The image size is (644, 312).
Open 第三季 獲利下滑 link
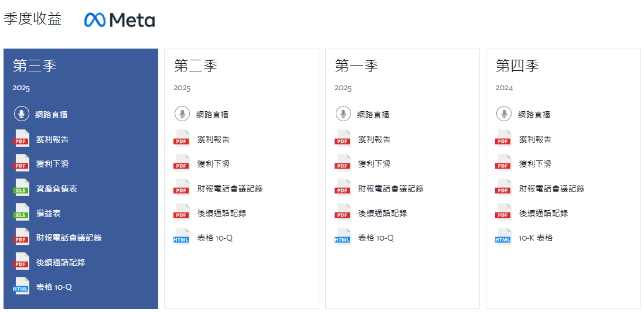53,164
